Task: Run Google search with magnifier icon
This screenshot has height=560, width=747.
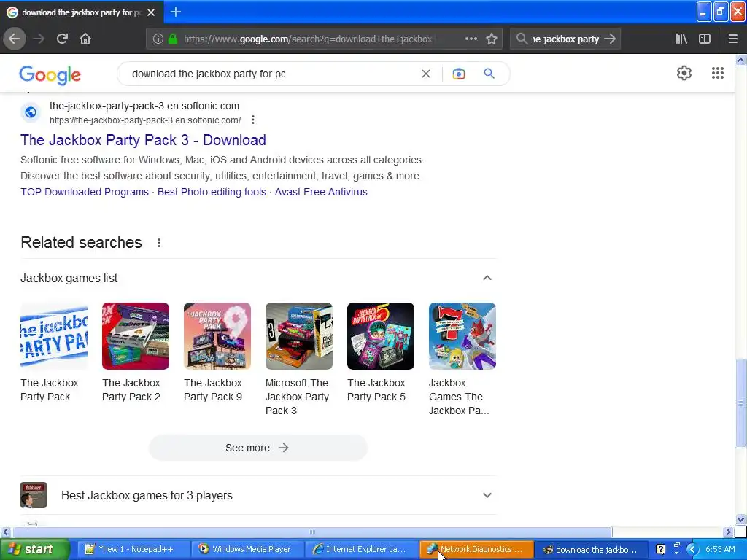Action: tap(489, 74)
